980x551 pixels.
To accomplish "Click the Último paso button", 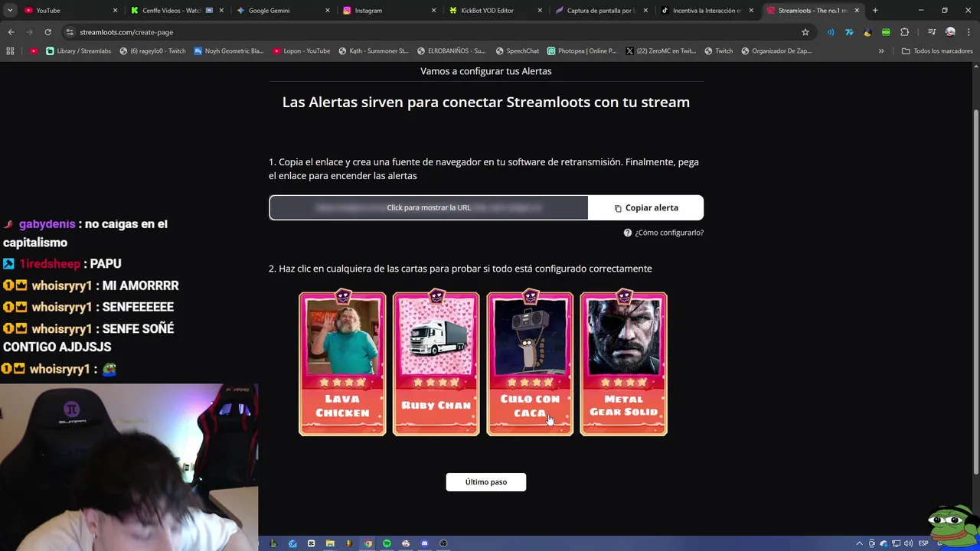I will pyautogui.click(x=486, y=482).
